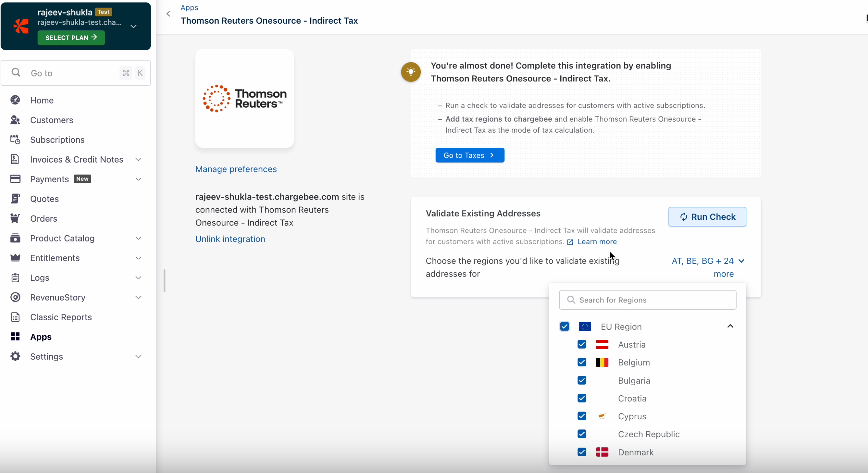Click the Home dashboard icon

pyautogui.click(x=15, y=100)
